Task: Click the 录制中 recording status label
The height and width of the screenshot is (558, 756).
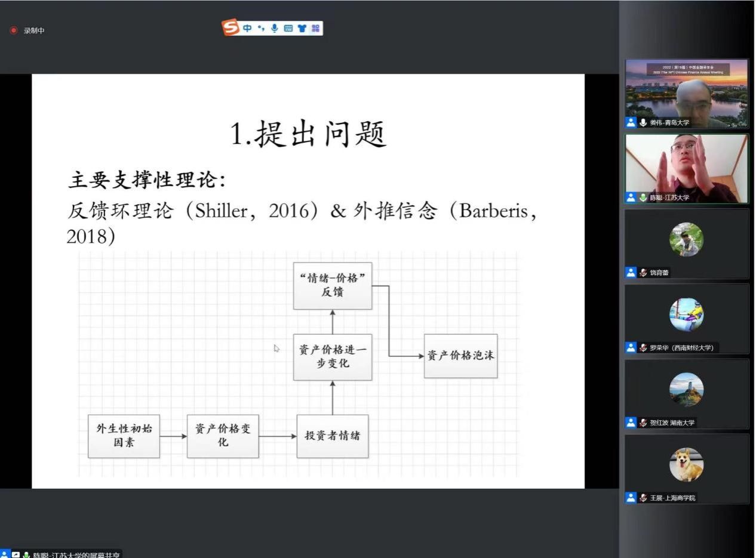Action: 34,30
